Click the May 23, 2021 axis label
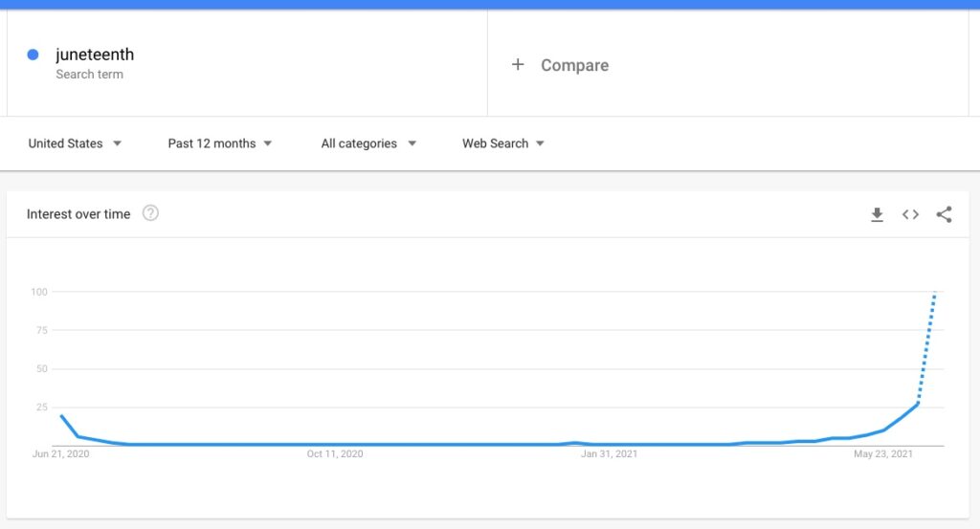 pyautogui.click(x=883, y=454)
